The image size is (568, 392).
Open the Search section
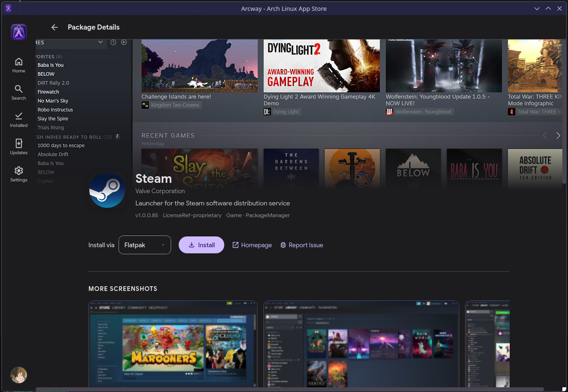point(19,92)
